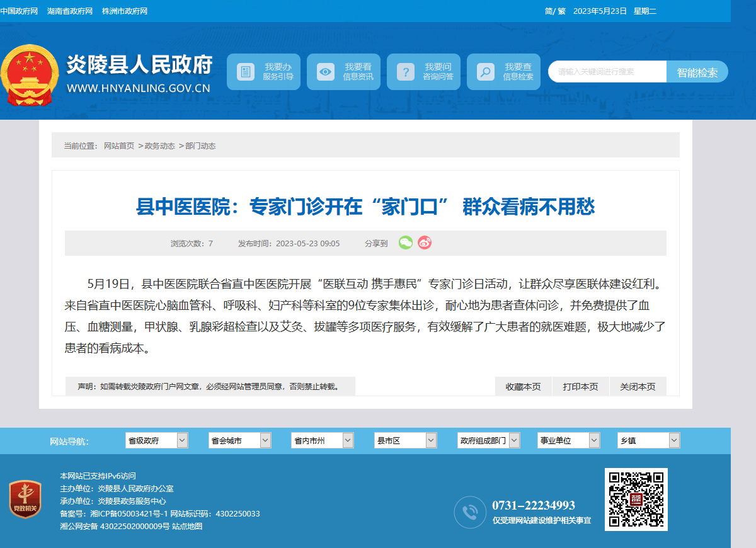
Task: Expand the 乡镇 dropdown
Action: (649, 440)
